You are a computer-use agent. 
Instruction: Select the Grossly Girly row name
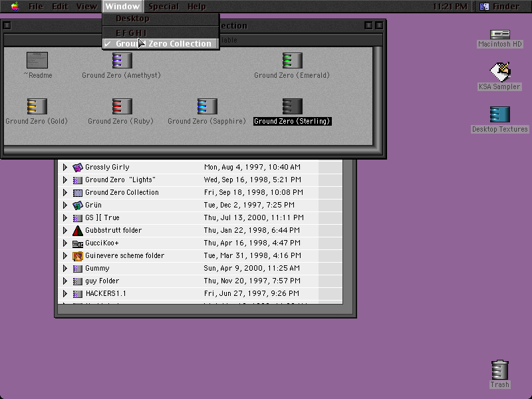(107, 167)
